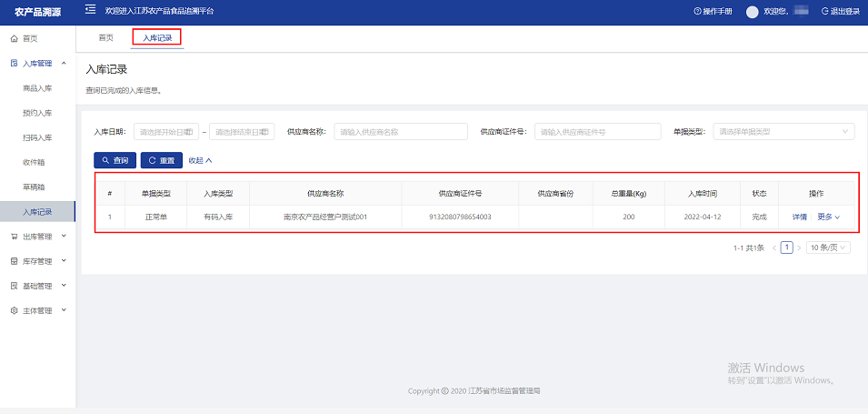Open the 操作手册 help icon
This screenshot has width=868, height=414.
click(x=698, y=11)
